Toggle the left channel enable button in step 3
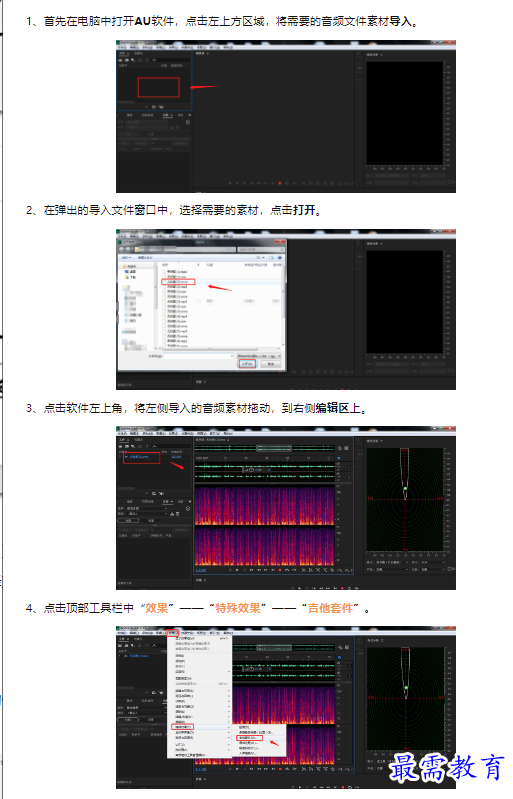513x799 pixels. (349, 467)
